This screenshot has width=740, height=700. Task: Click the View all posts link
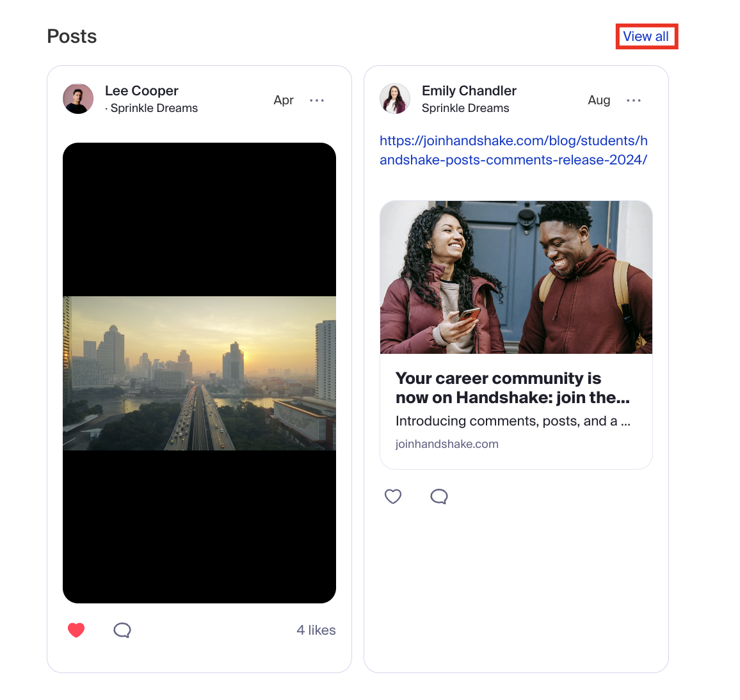coord(646,36)
